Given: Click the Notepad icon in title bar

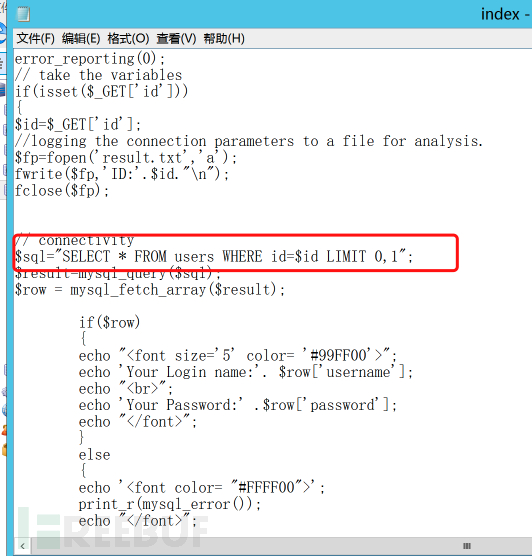Looking at the screenshot, I should (x=23, y=15).
